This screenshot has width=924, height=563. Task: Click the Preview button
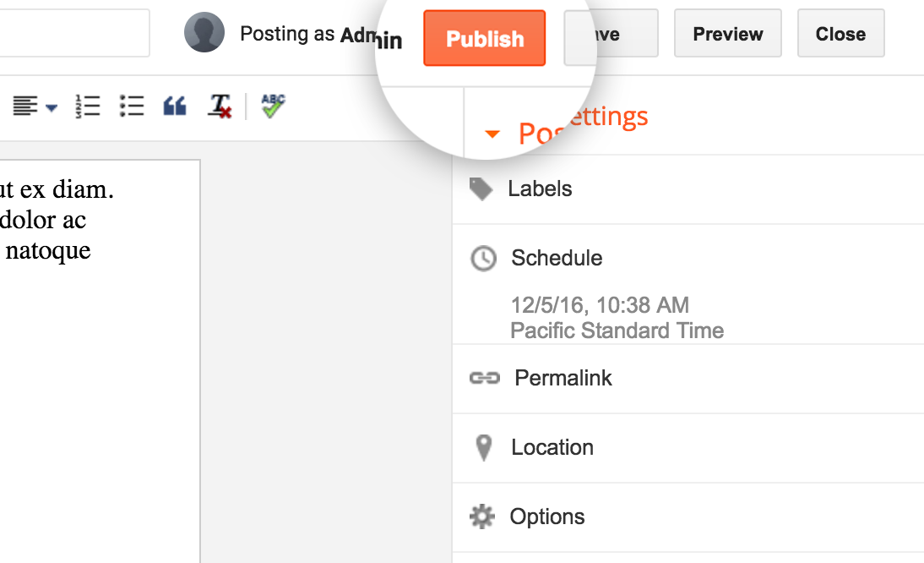[x=728, y=34]
